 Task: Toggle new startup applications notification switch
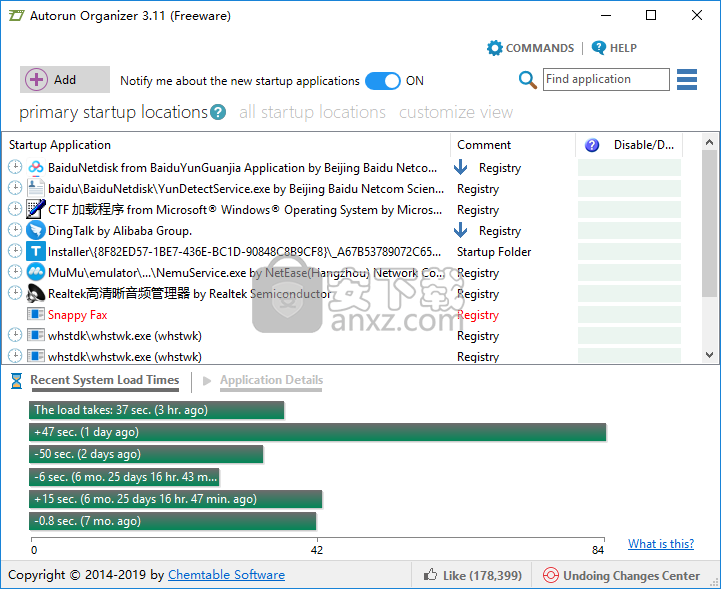[x=382, y=81]
